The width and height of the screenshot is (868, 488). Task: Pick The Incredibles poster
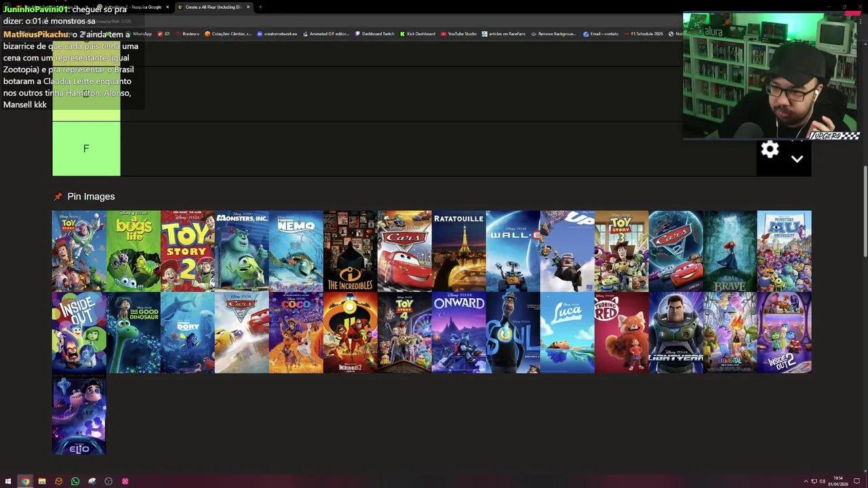coord(351,251)
